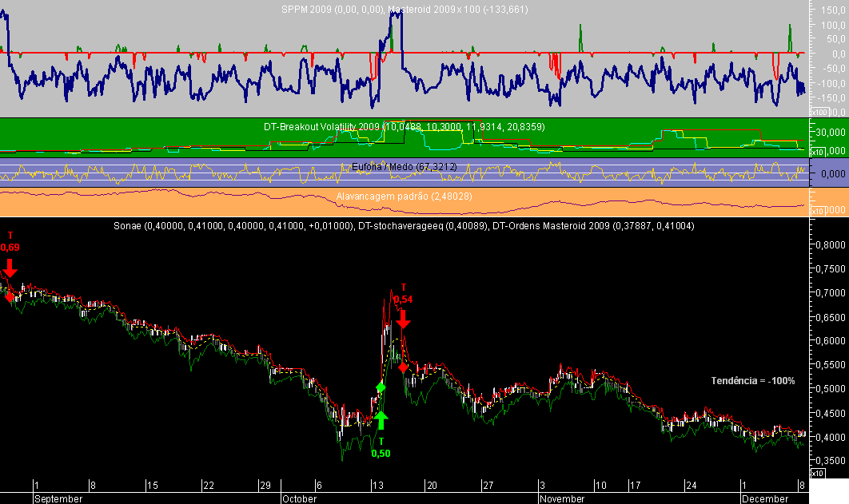
Task: Select the September month label on the time axis
Action: point(58,498)
